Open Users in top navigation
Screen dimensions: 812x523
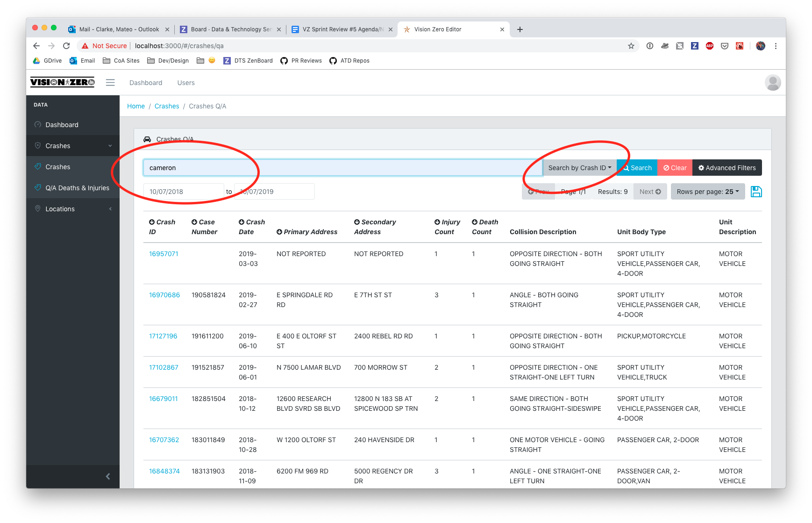[x=186, y=83]
